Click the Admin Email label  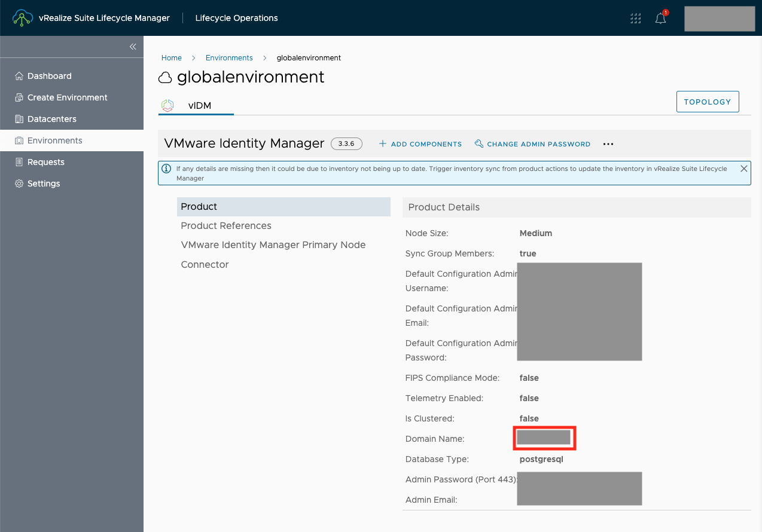[431, 500]
